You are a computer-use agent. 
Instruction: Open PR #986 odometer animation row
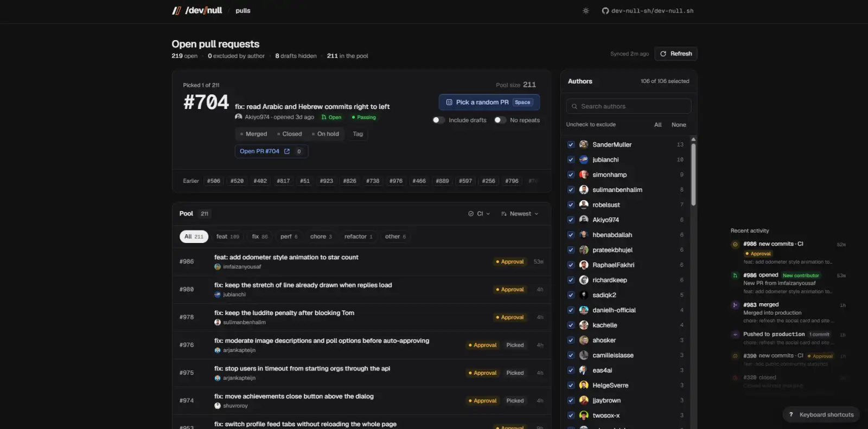coord(361,262)
